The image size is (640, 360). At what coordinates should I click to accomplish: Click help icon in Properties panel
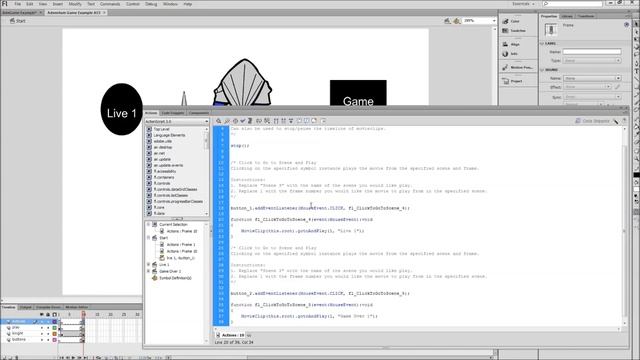[627, 25]
